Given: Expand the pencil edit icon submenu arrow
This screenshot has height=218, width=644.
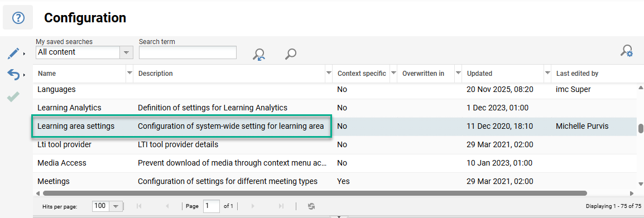Looking at the screenshot, I should point(24,54).
